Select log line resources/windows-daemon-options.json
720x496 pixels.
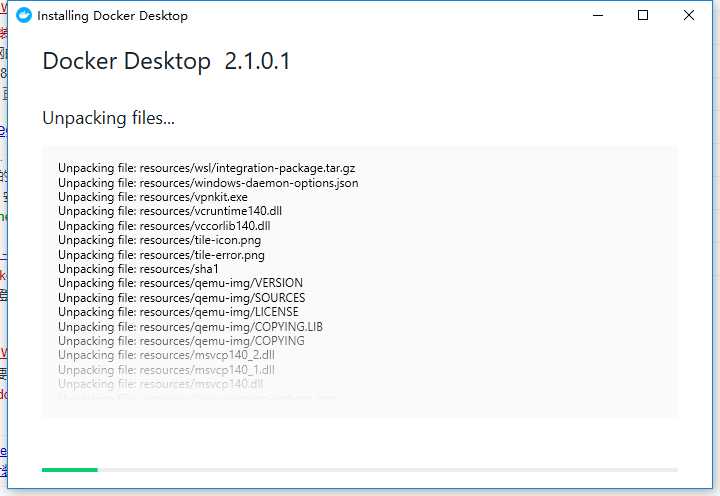tap(208, 183)
